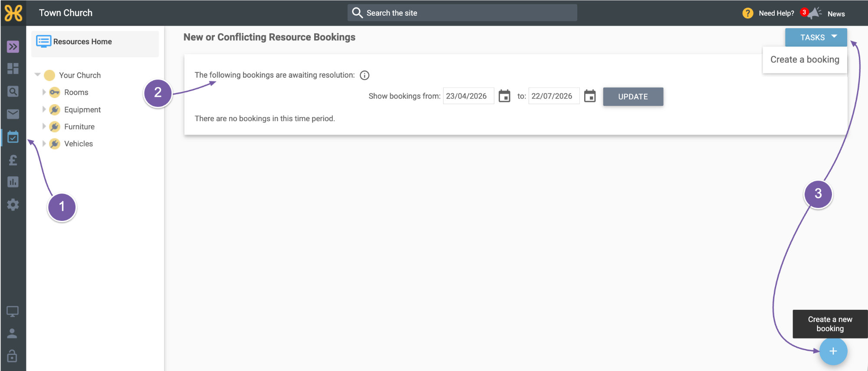Select Your Church in the tree
The image size is (868, 371).
[80, 75]
